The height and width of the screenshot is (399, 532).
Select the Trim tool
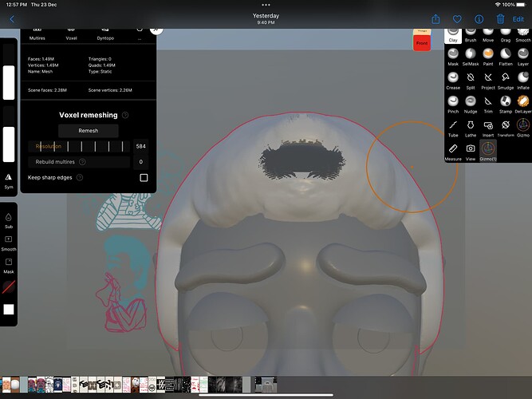[488, 105]
